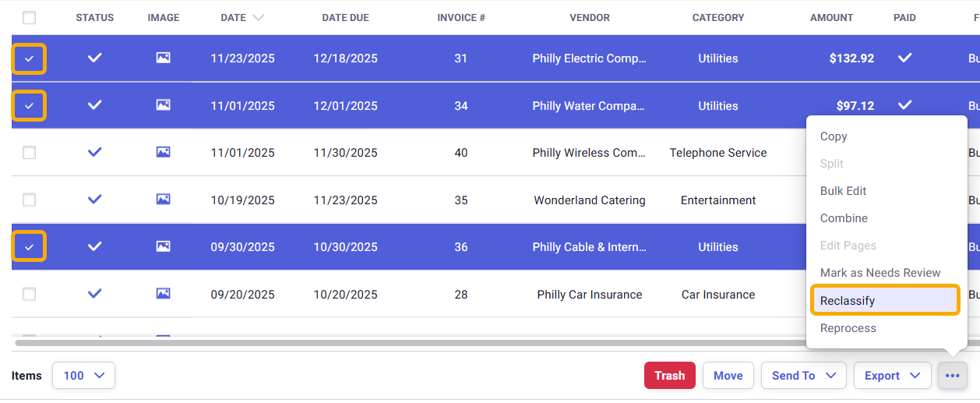This screenshot has height=403, width=980.
Task: Expand the Send To dropdown
Action: click(x=803, y=376)
